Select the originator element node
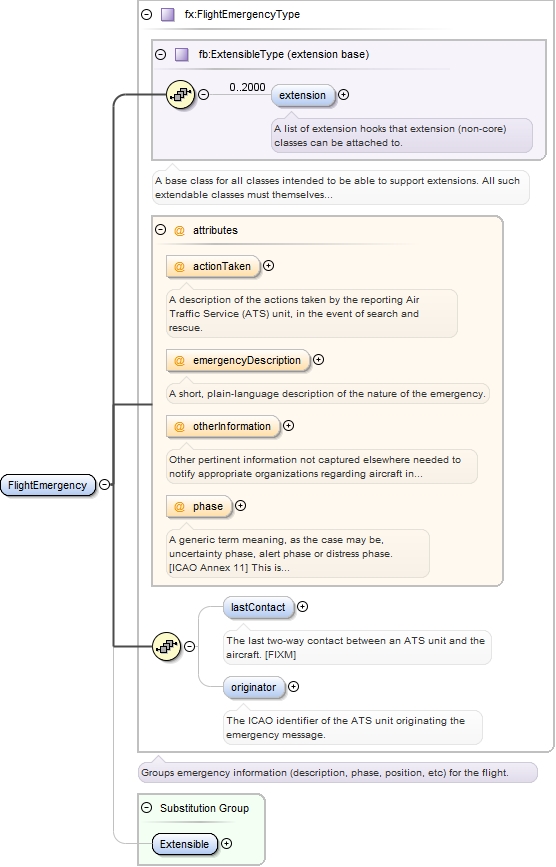The width and height of the screenshot is (556, 867). pyautogui.click(x=254, y=687)
